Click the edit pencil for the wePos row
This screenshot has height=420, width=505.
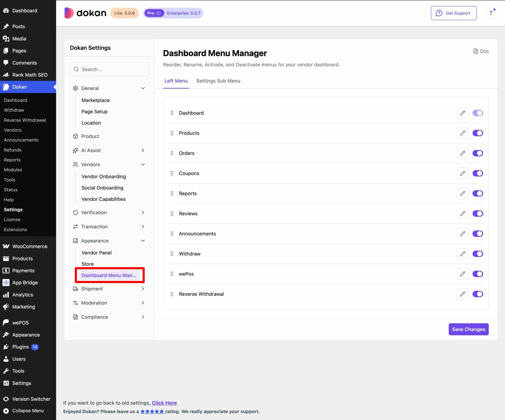(462, 274)
